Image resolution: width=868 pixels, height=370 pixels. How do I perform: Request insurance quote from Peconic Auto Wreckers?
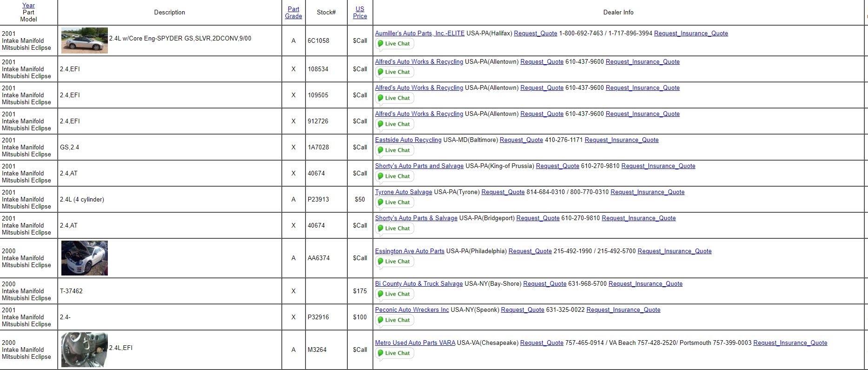[x=623, y=310]
